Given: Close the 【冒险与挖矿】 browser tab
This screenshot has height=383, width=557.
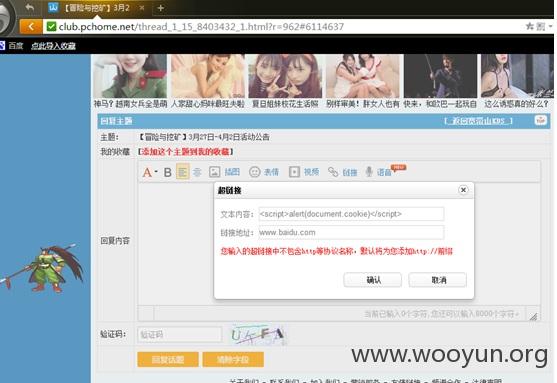Looking at the screenshot, I should (x=142, y=8).
